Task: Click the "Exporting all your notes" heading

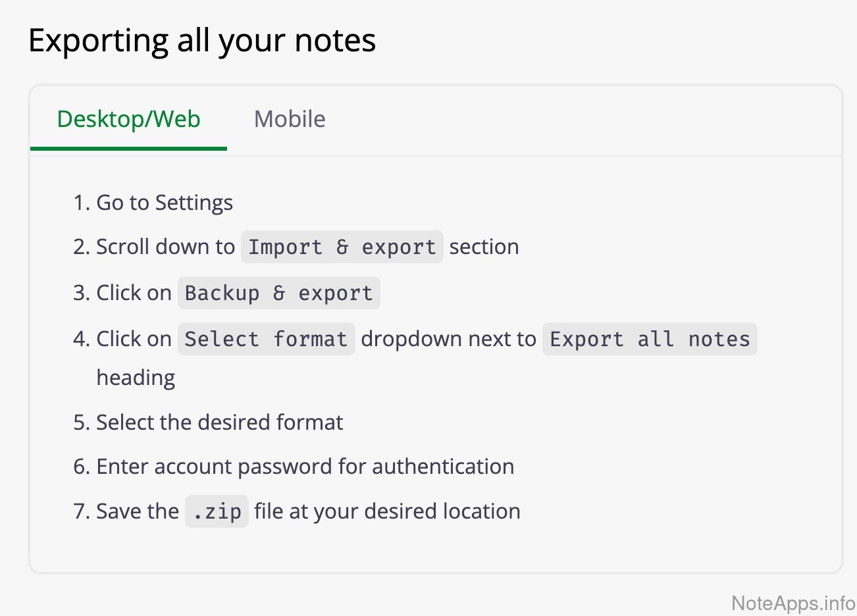Action: pyautogui.click(x=202, y=41)
